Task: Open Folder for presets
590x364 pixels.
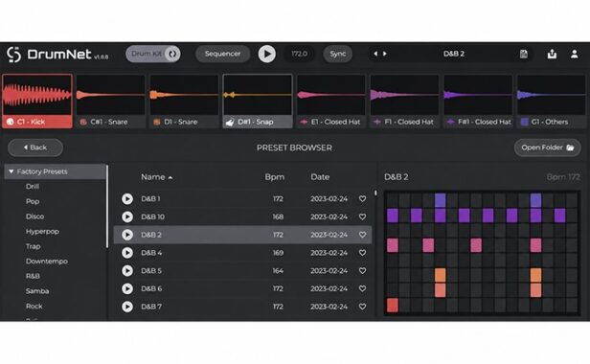Action: 548,148
